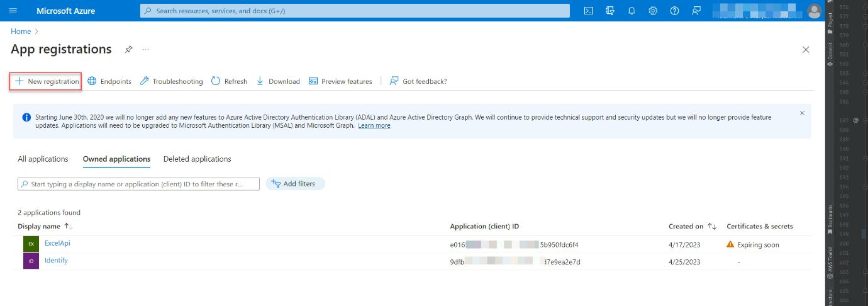Open Endpoints
Screen dimensions: 868x306
pos(109,81)
